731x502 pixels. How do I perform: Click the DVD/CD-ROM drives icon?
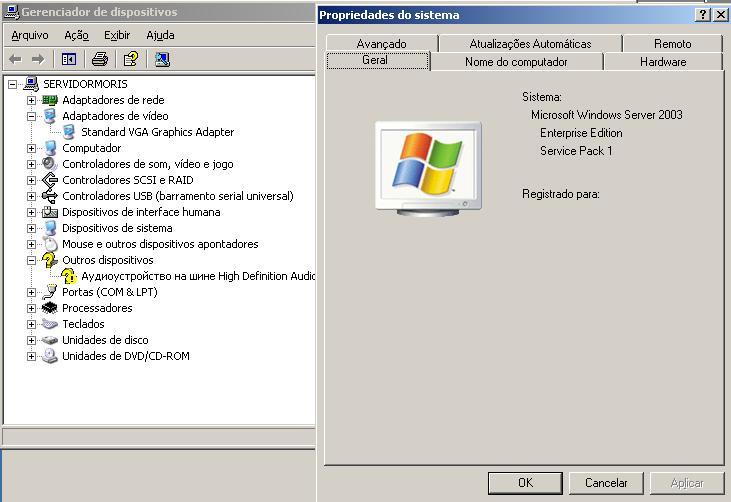click(49, 356)
